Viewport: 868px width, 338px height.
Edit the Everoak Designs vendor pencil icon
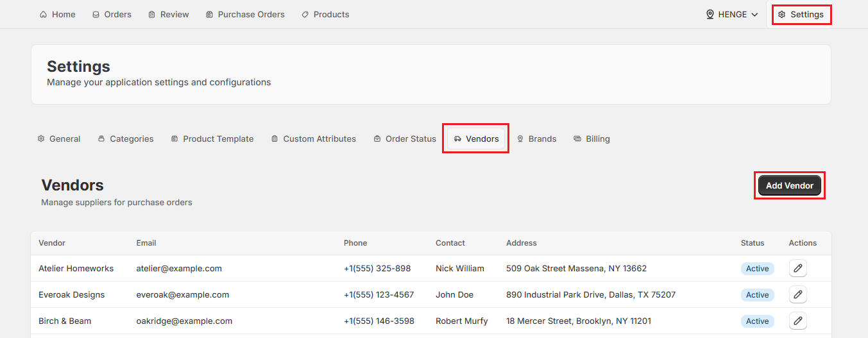798,294
